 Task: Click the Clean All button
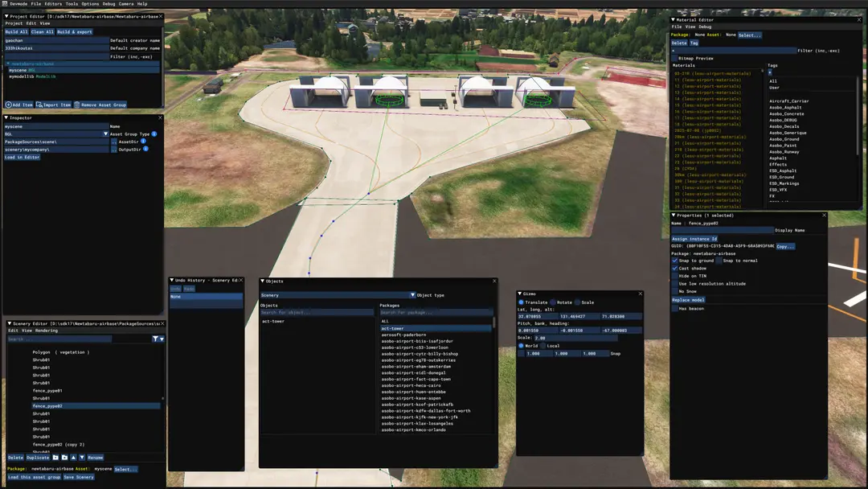[x=42, y=32]
